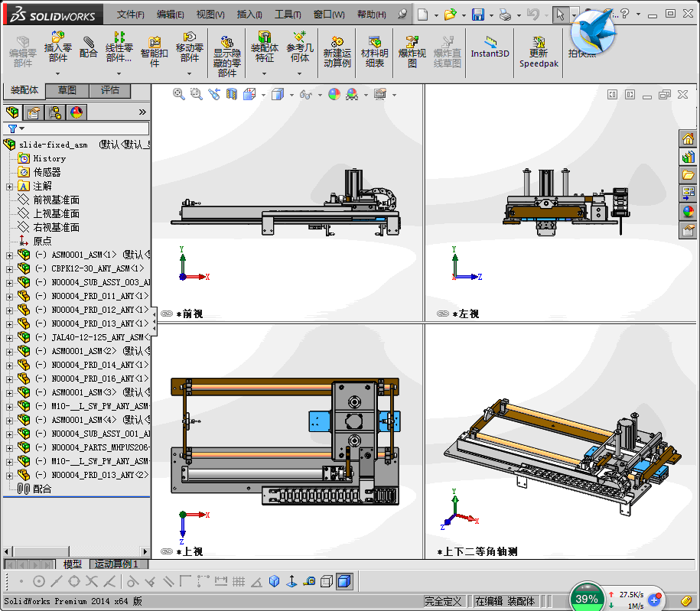This screenshot has height=611, width=700.
Task: Click the 更新 Speedpak button
Action: coord(539,50)
